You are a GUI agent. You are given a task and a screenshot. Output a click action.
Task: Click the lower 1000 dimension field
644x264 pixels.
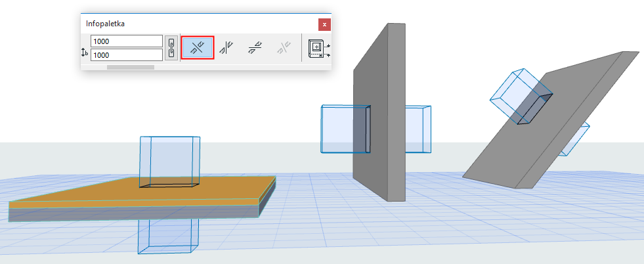[127, 55]
